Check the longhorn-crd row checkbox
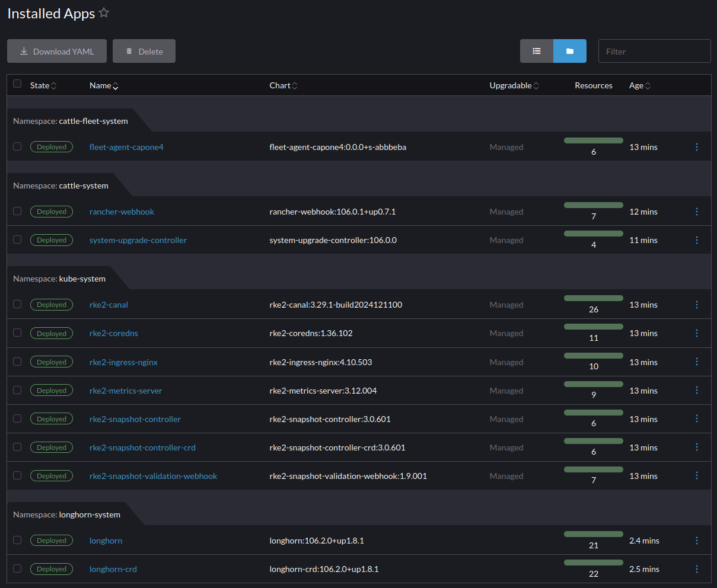The image size is (717, 588). point(17,568)
